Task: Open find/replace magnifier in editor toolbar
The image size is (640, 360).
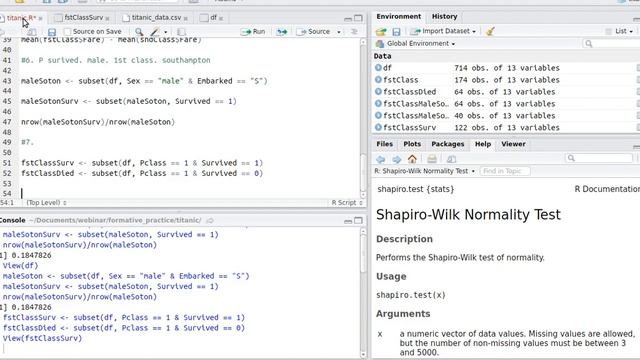Action: [x=139, y=32]
